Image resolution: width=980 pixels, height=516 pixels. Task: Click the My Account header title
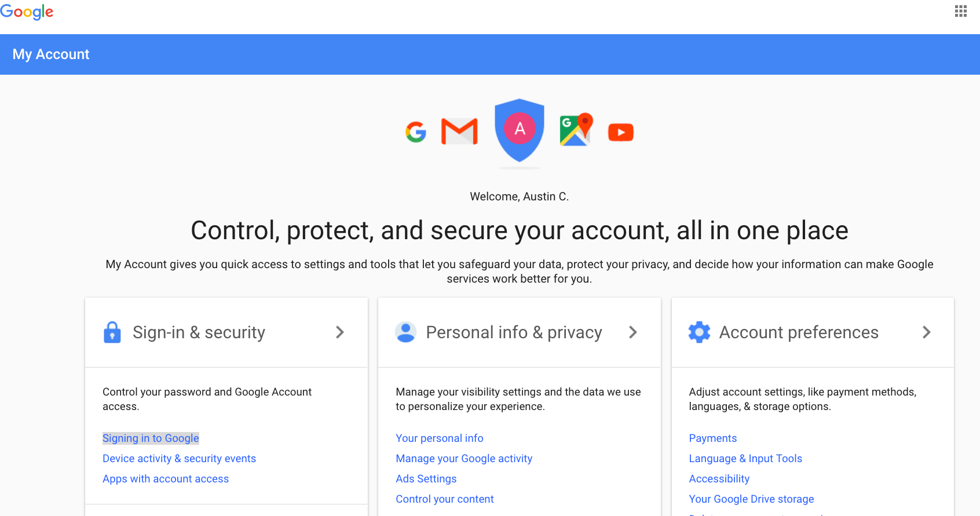(x=51, y=54)
